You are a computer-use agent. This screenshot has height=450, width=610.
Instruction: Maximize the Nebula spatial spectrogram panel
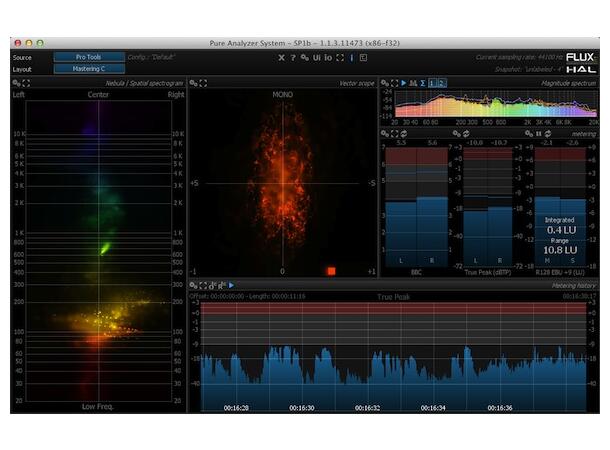pyautogui.click(x=26, y=83)
